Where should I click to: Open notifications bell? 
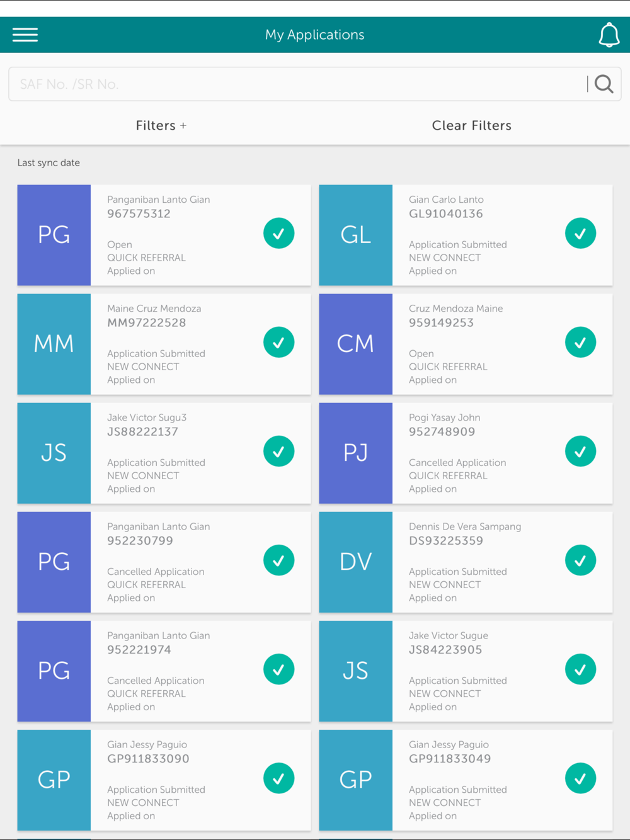(x=609, y=35)
